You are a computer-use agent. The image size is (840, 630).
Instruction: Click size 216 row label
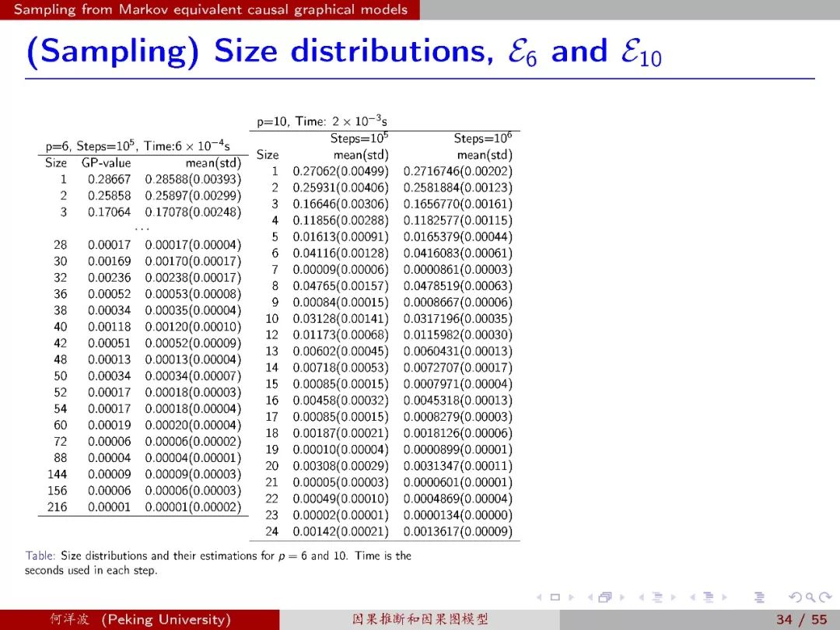click(x=57, y=507)
